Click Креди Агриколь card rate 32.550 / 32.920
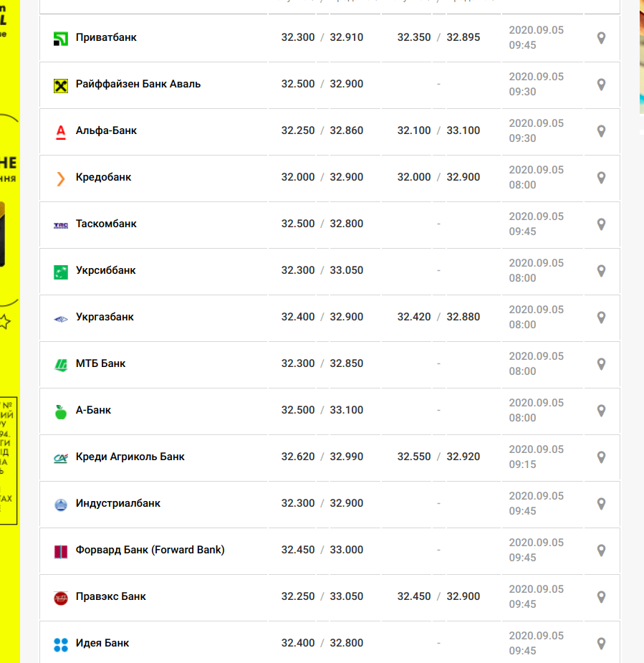 click(x=438, y=457)
